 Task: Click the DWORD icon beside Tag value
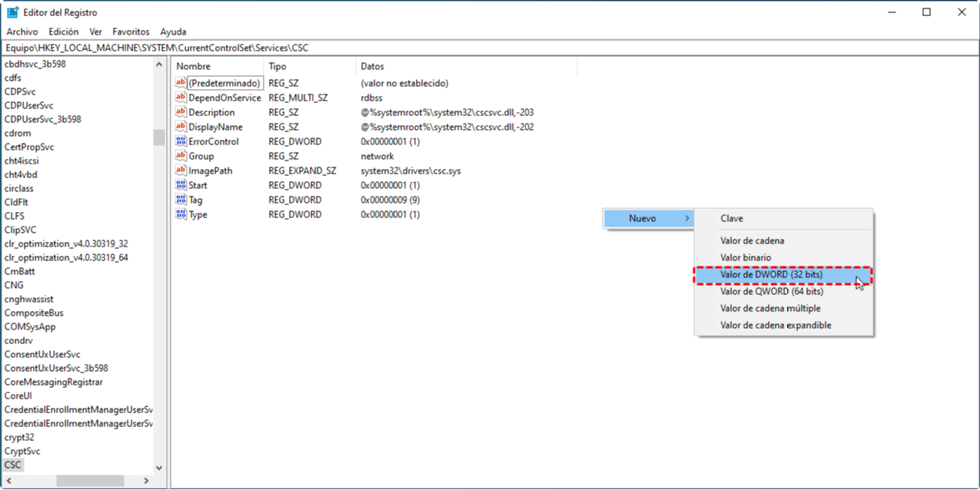tap(181, 200)
